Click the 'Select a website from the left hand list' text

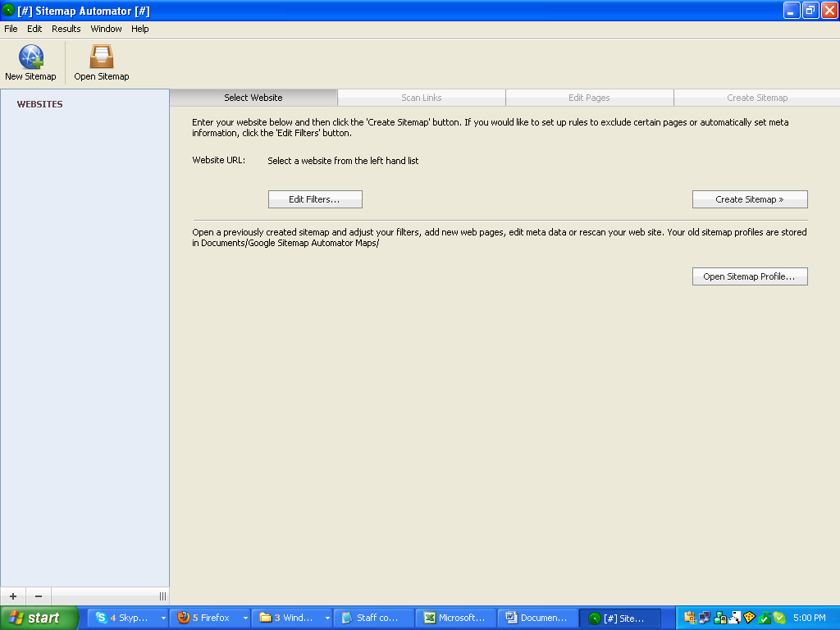[343, 161]
